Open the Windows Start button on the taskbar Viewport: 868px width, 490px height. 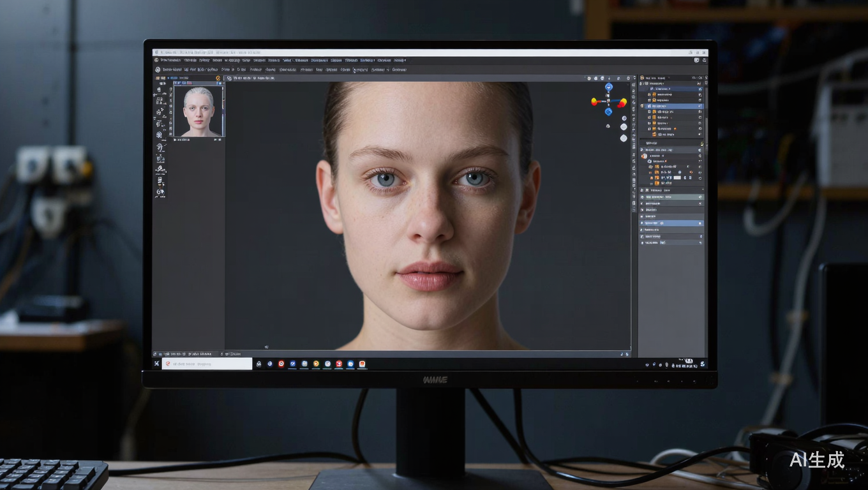click(x=157, y=364)
